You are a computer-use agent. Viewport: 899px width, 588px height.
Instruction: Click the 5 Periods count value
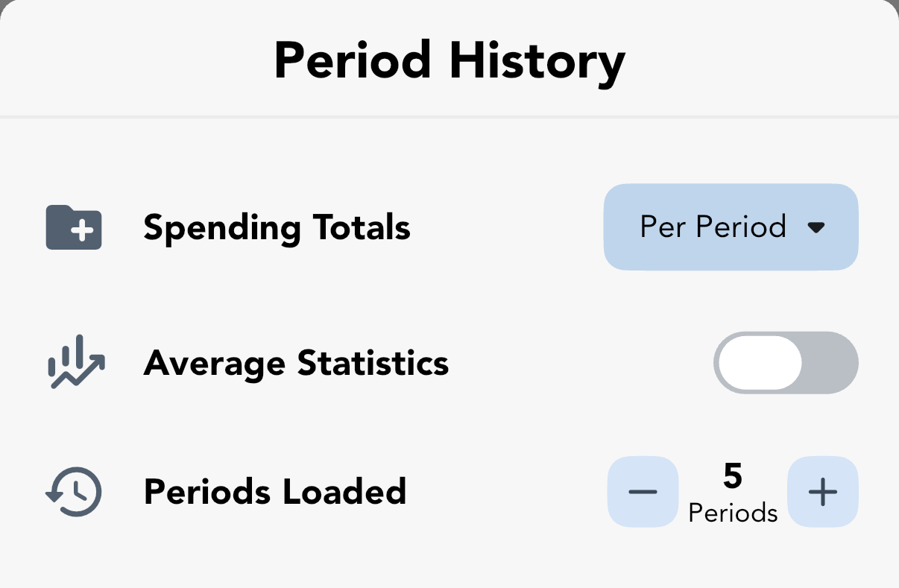coord(733,493)
